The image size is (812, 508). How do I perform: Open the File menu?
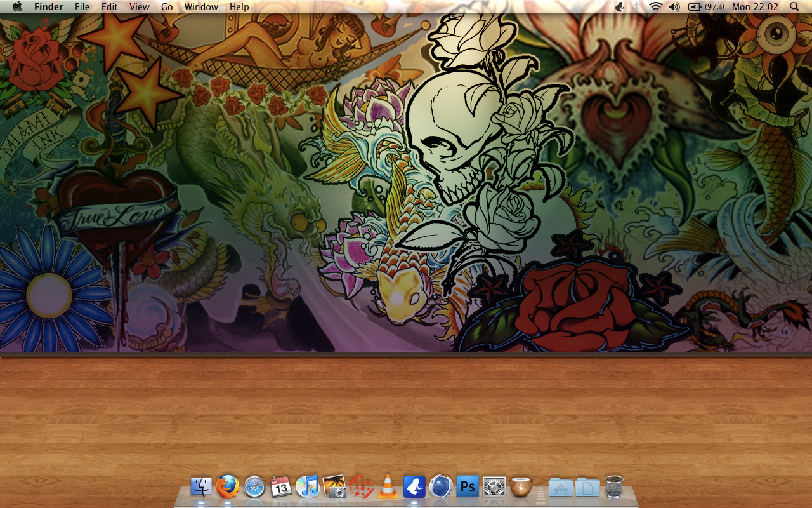pyautogui.click(x=82, y=7)
